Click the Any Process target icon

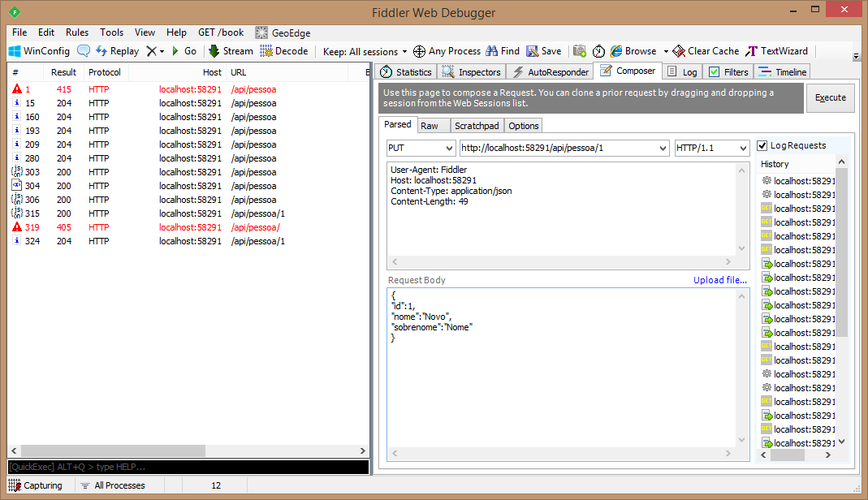click(419, 51)
